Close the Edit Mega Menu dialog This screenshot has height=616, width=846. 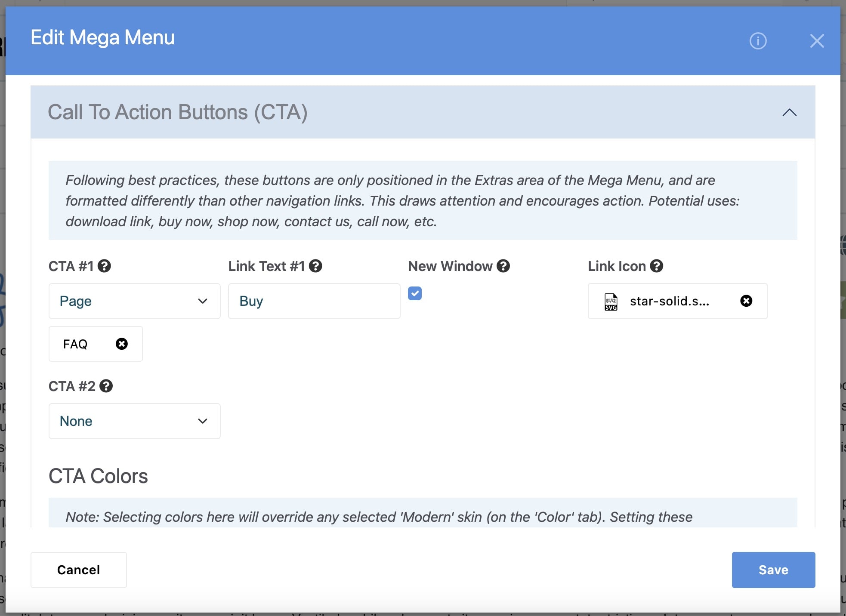pos(816,41)
